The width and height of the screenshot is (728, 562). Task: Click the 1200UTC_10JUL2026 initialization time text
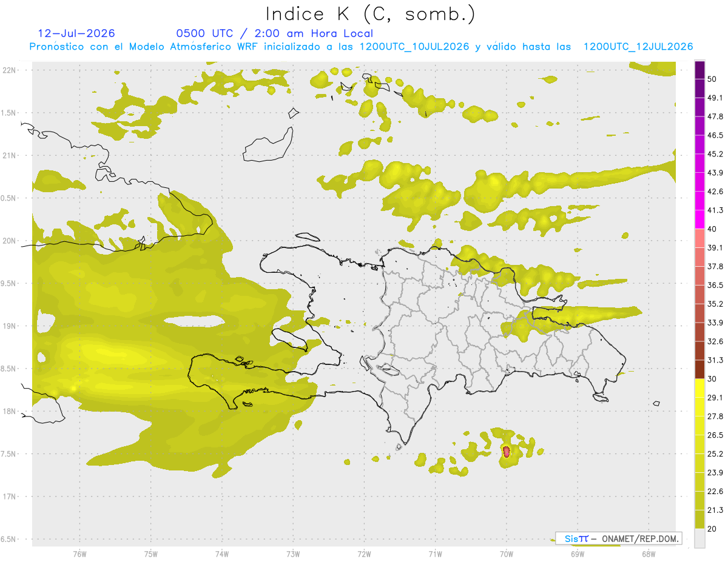coord(414,47)
